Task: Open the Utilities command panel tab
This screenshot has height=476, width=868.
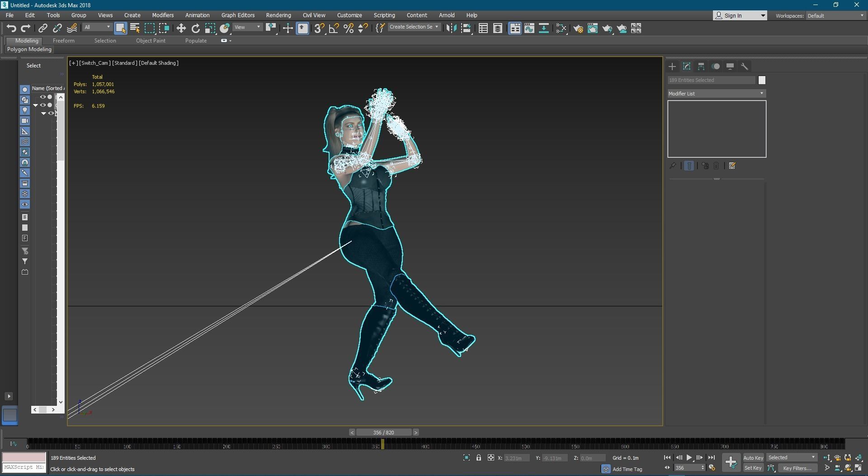Action: tap(745, 67)
